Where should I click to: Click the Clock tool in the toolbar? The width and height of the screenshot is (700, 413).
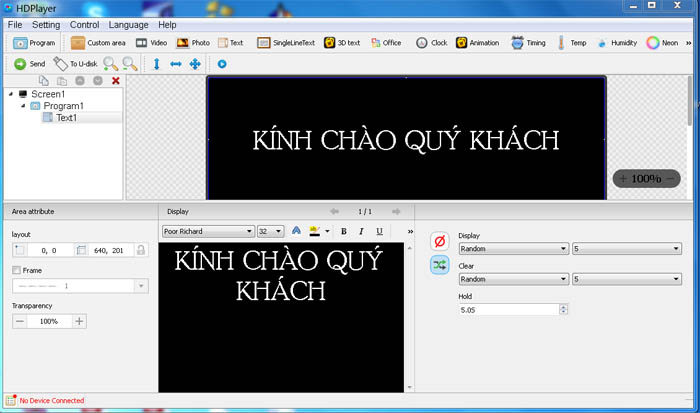coord(431,43)
